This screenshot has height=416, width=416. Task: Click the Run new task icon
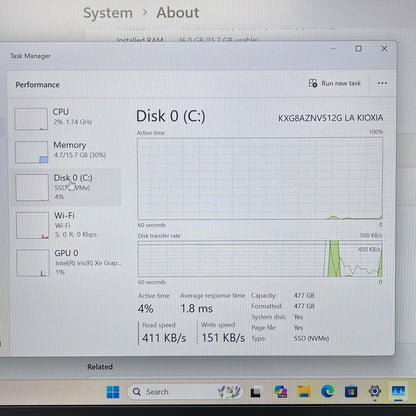[313, 83]
